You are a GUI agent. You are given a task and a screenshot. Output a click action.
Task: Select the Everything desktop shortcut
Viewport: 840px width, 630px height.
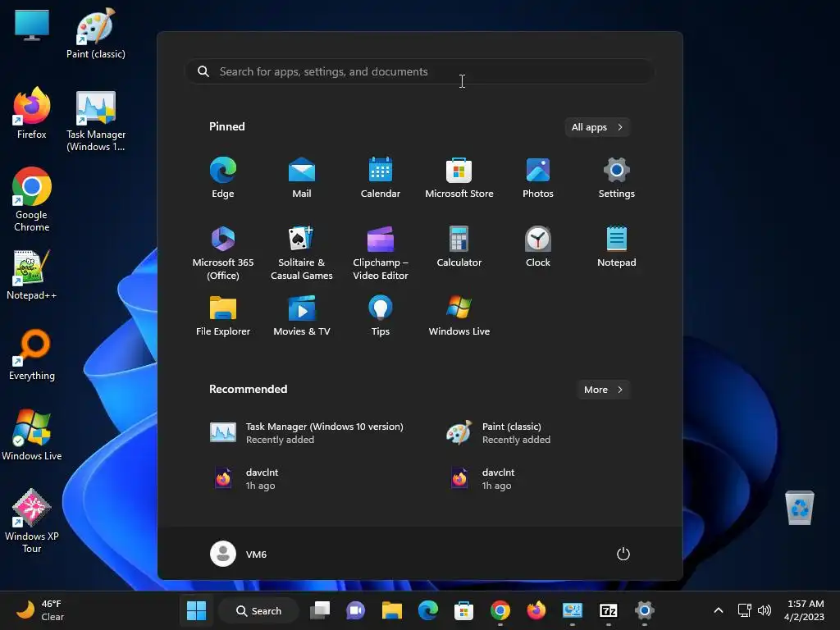pos(32,354)
